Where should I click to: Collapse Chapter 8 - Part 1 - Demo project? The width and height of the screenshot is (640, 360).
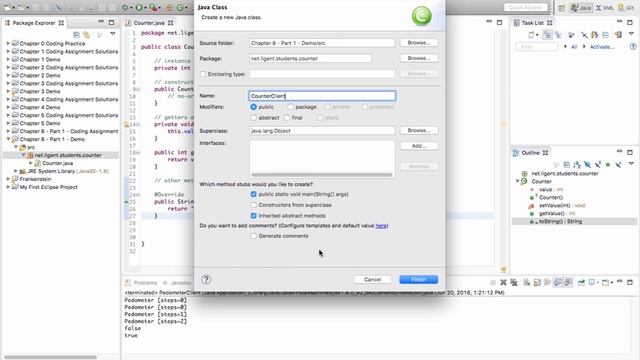click(8, 139)
